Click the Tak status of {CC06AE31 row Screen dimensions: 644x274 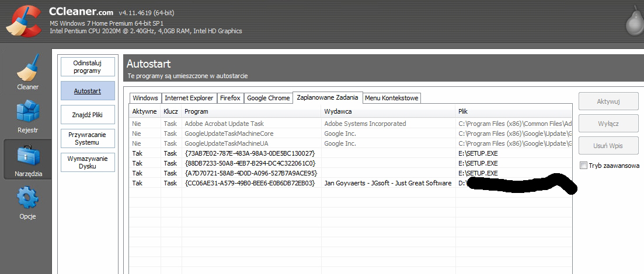point(137,183)
